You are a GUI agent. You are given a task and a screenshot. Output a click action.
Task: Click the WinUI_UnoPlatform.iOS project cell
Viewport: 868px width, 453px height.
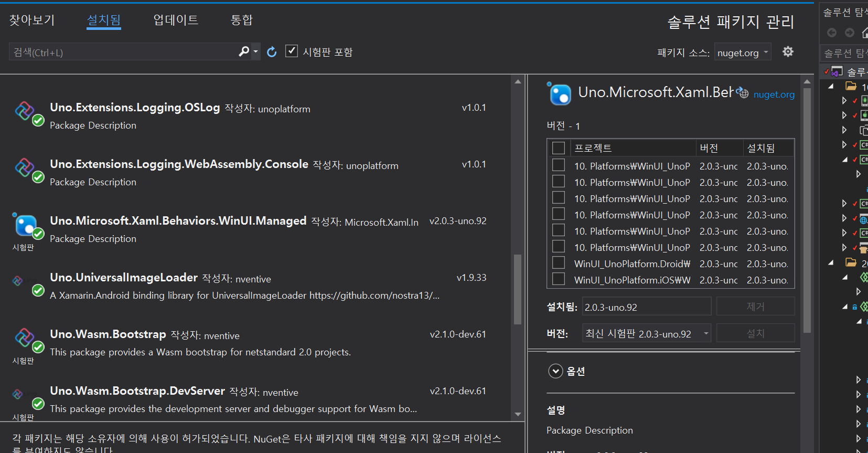632,280
